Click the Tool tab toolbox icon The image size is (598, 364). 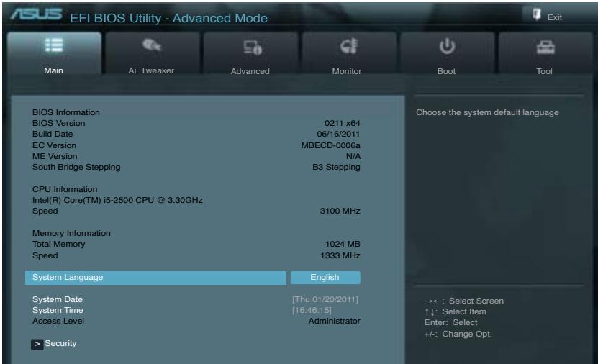(x=545, y=47)
